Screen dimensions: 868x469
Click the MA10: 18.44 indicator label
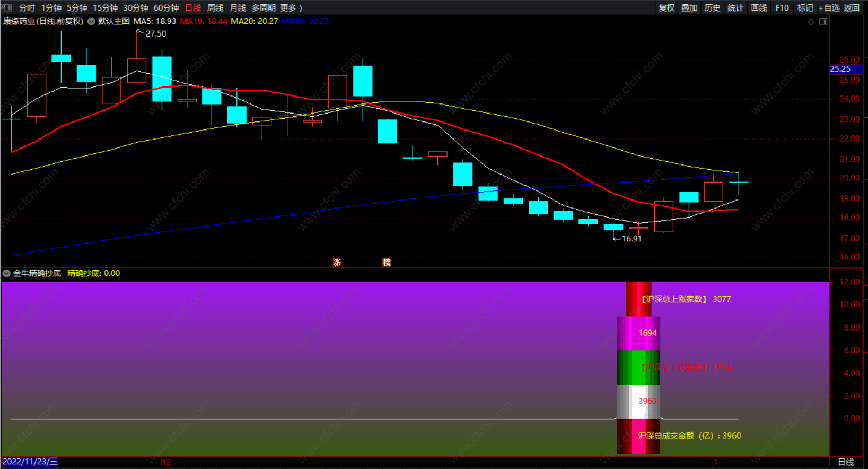(x=204, y=21)
